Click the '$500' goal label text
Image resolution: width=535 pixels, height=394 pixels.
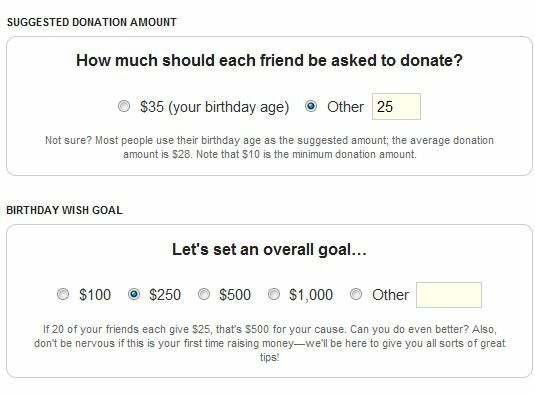click(235, 295)
